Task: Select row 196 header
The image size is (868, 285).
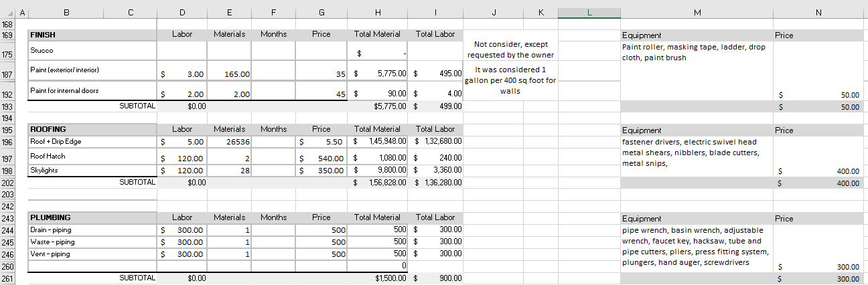Action: 7,142
